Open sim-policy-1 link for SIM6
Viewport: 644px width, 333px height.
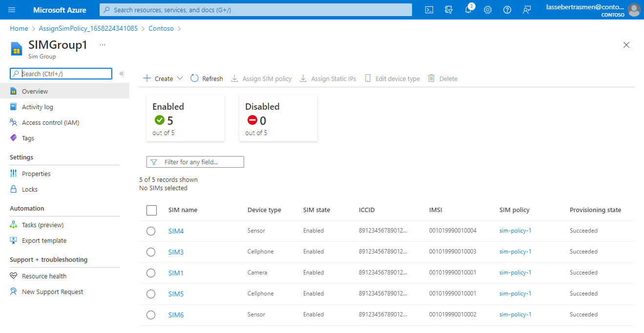tap(515, 314)
